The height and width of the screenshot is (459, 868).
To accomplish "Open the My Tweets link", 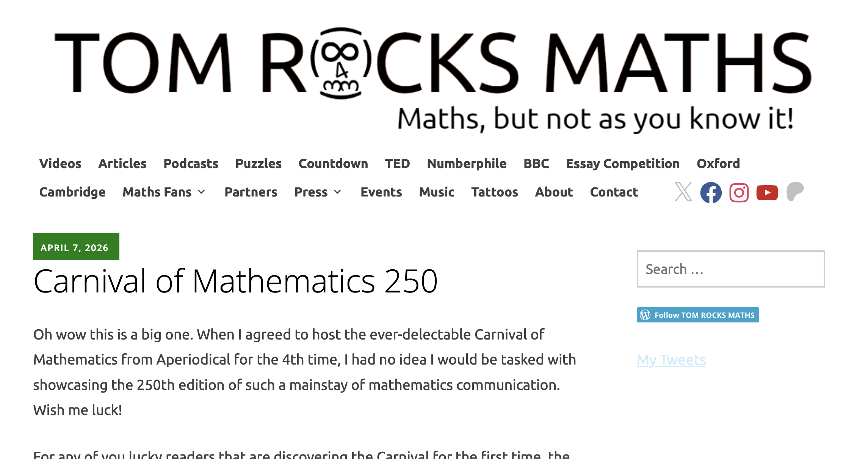I will (671, 360).
